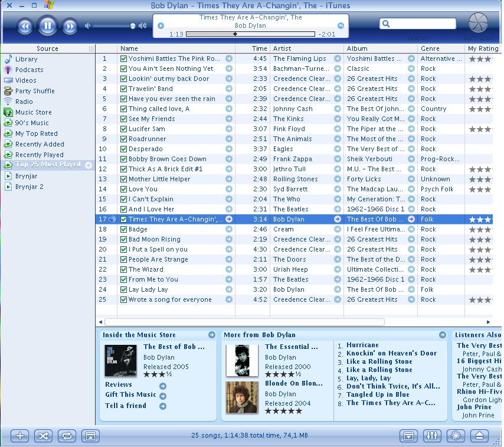The image size is (504, 447).
Task: Click the store arrow beside Lucifer Sam
Action: [x=229, y=129]
